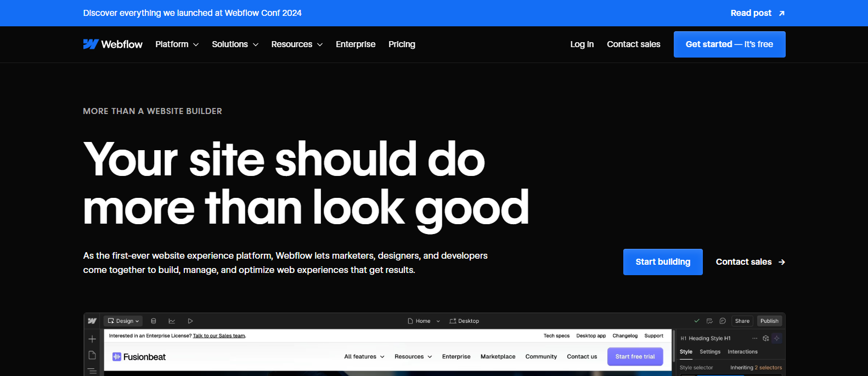Switch to the Interactions tab
Image resolution: width=868 pixels, height=376 pixels.
pos(742,352)
